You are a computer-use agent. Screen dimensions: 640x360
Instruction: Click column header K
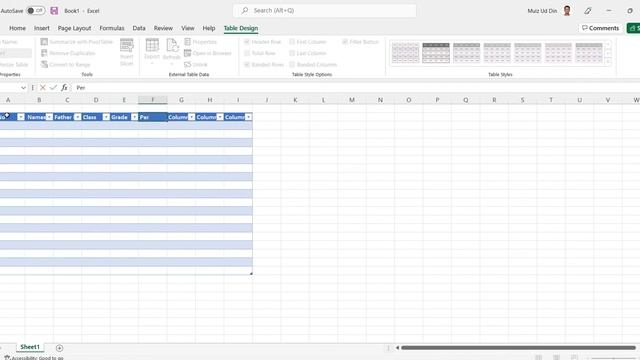[x=295, y=100]
